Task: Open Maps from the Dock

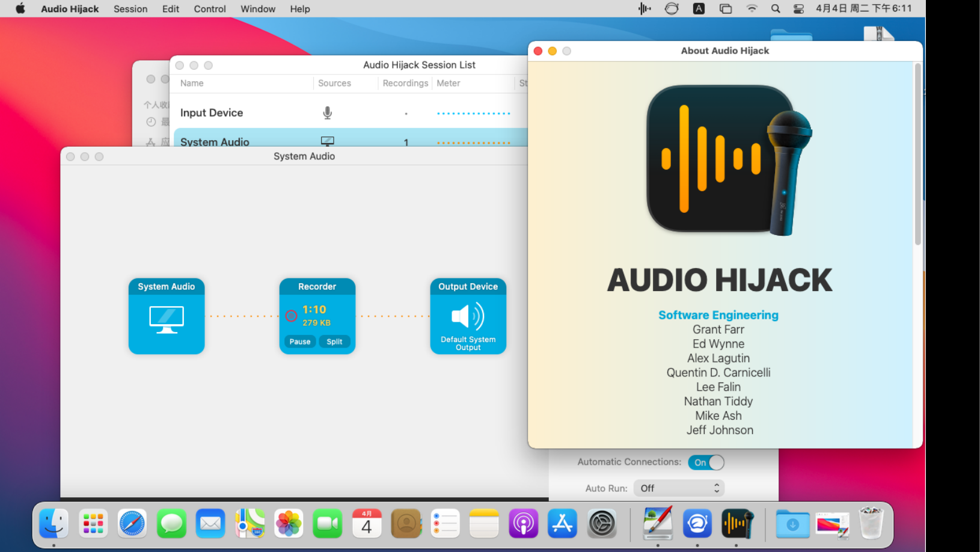Action: (x=250, y=524)
